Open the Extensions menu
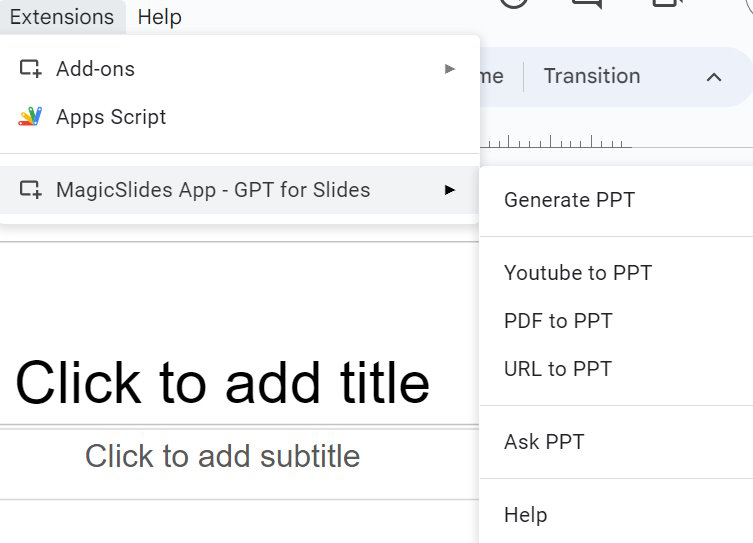Image resolution: width=753 pixels, height=543 pixels. tap(62, 17)
